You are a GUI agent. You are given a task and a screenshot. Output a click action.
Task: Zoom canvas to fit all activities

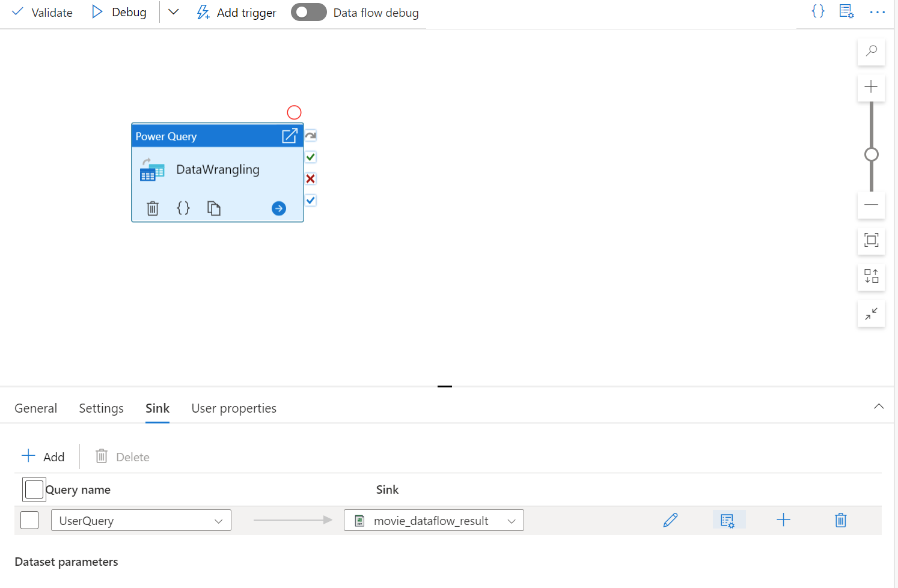[x=871, y=241]
